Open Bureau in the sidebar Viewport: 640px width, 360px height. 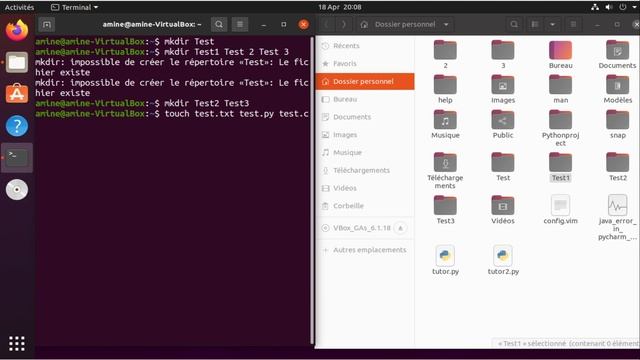click(365, 99)
